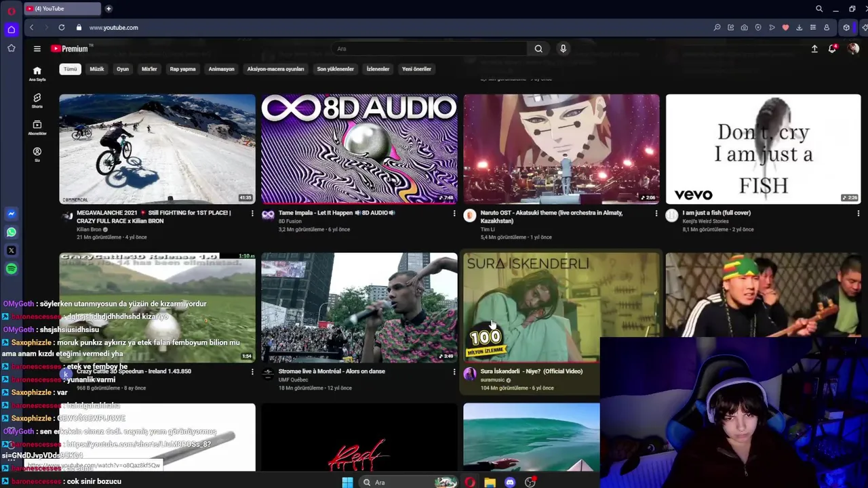Screen dimensions: 868x488
Task: Select the Yeni öneriler filter chip
Action: click(x=416, y=69)
